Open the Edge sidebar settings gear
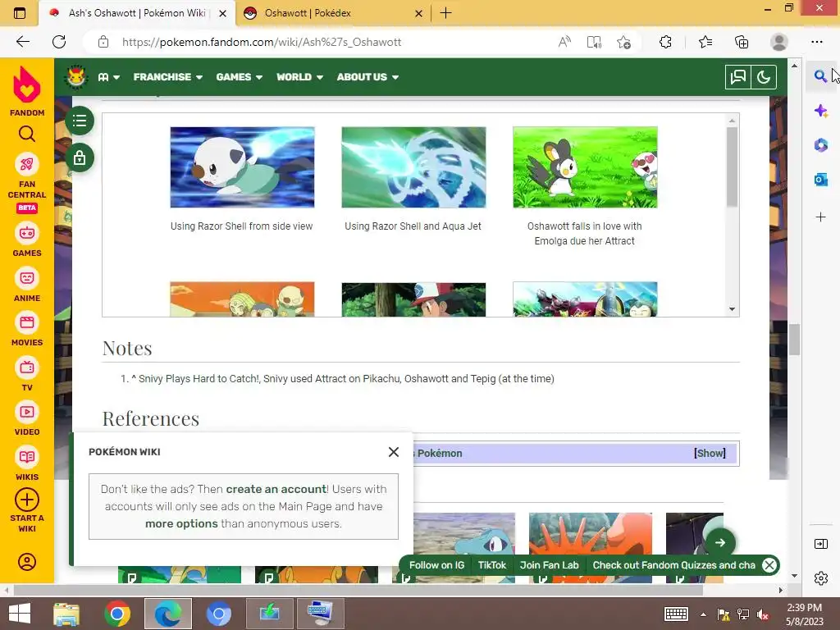The height and width of the screenshot is (630, 840). [820, 578]
